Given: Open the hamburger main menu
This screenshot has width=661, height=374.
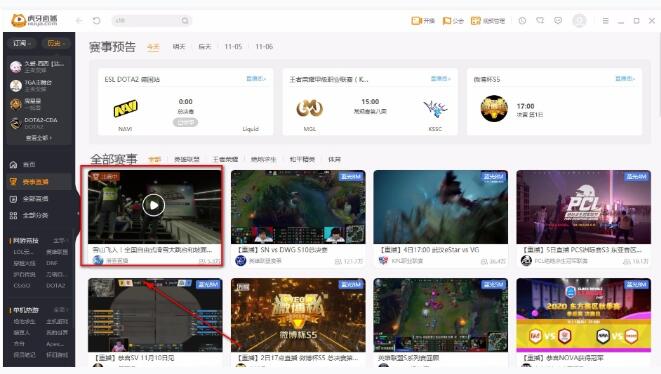Looking at the screenshot, I should [605, 20].
